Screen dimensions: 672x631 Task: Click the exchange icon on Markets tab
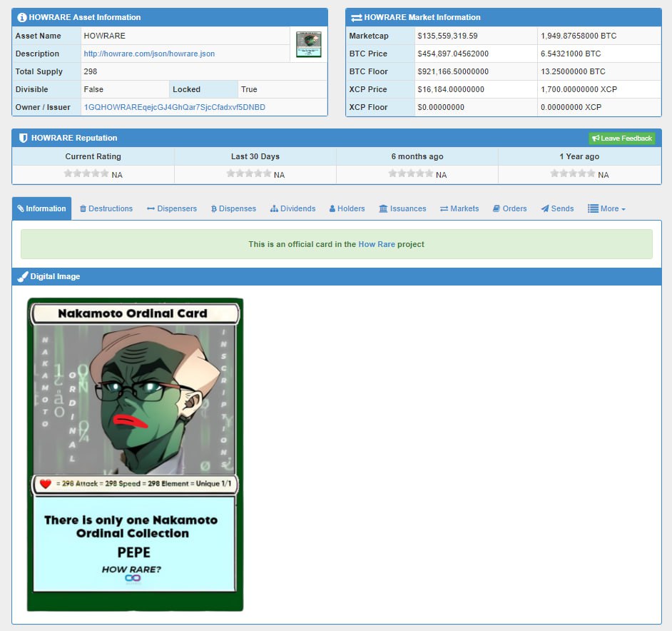(444, 208)
